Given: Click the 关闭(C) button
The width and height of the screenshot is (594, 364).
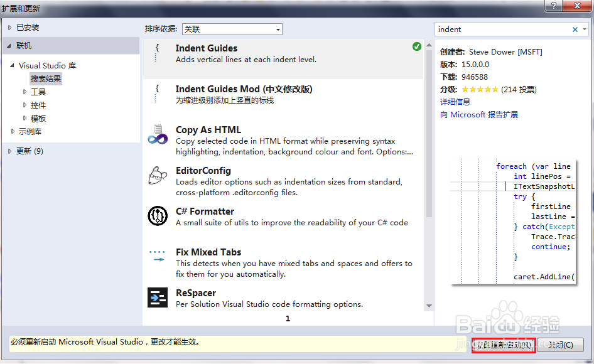Looking at the screenshot, I should [x=560, y=345].
